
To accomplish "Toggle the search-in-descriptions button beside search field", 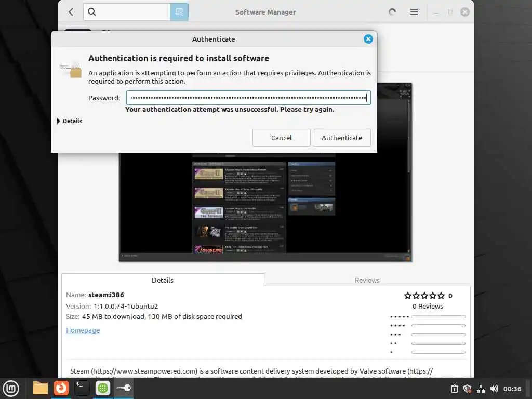I will point(179,12).
